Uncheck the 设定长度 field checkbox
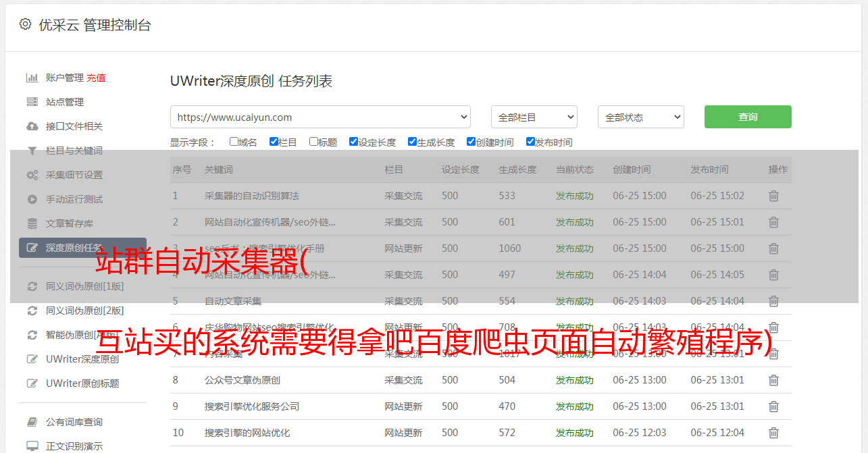Screen dimensions: 868x453 [x=353, y=142]
